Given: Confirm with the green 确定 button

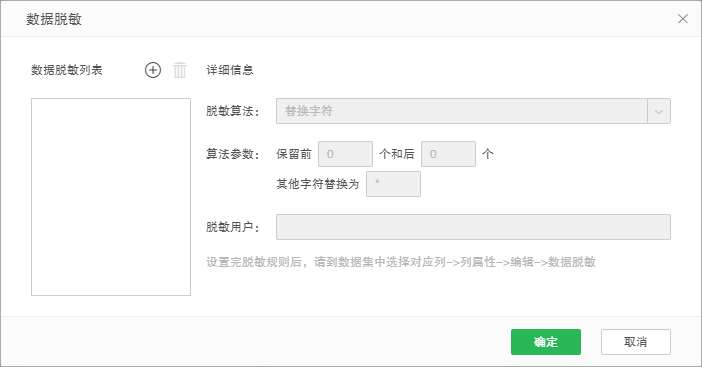Looking at the screenshot, I should click(546, 342).
